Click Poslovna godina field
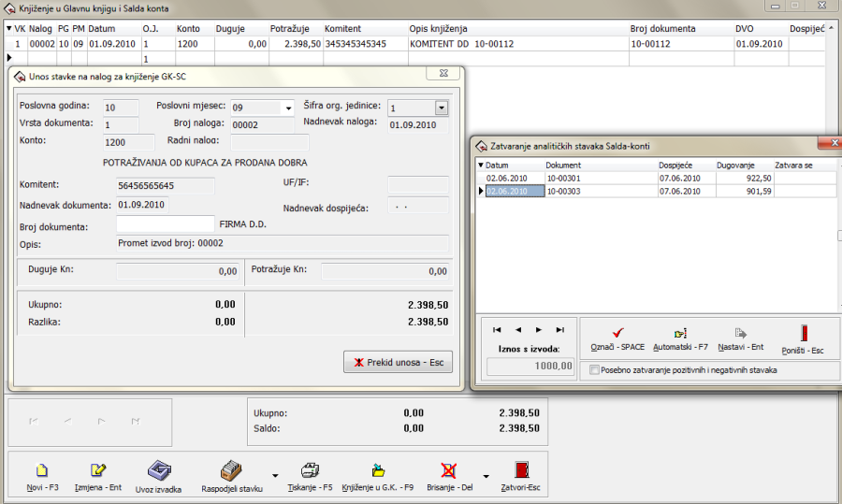 (121, 108)
